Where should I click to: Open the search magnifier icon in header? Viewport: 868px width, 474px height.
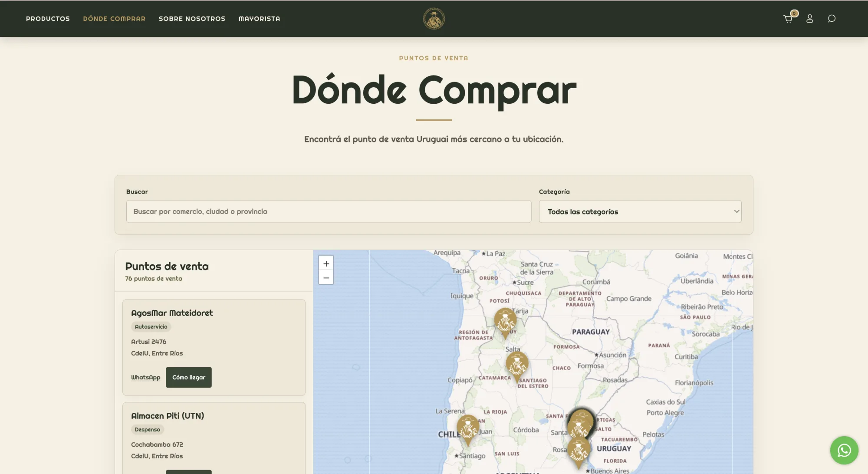click(832, 19)
